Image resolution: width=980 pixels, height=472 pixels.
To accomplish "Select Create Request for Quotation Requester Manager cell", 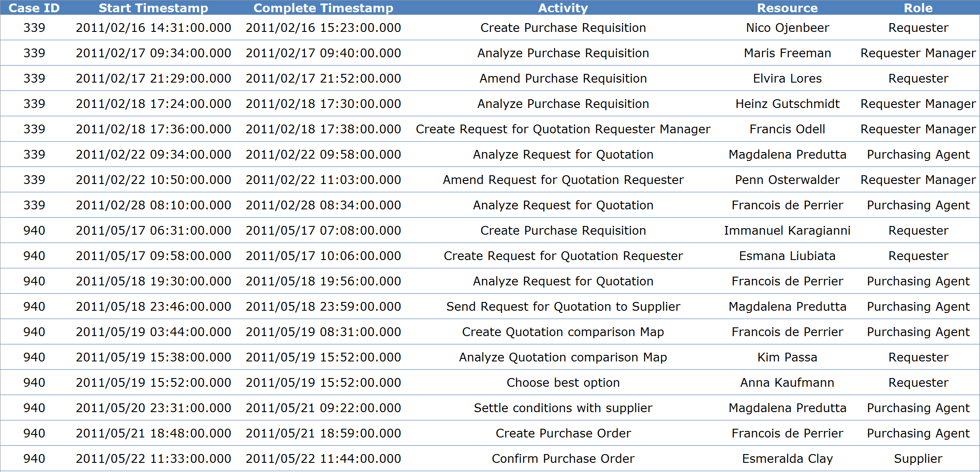I will coord(563,129).
